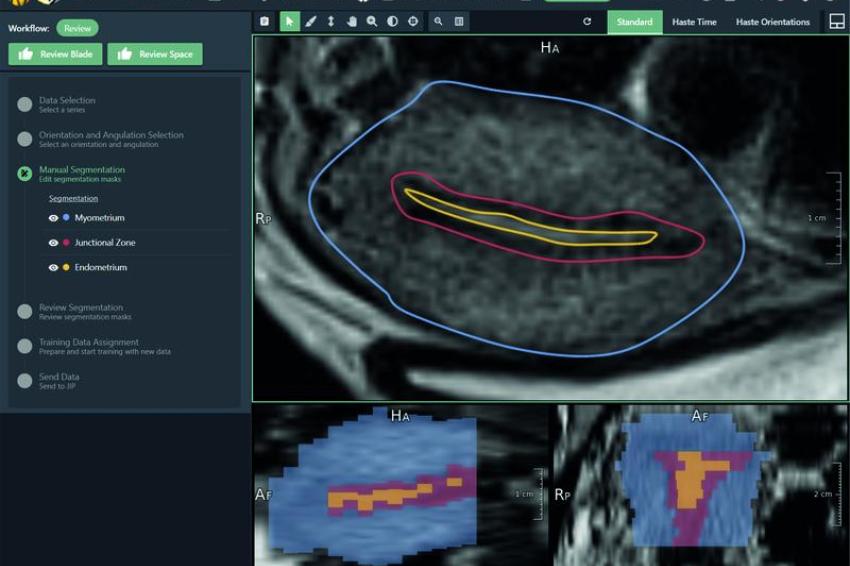Screen dimensions: 850x566
Task: Select the up-down slice scroll tool
Action: point(331,22)
